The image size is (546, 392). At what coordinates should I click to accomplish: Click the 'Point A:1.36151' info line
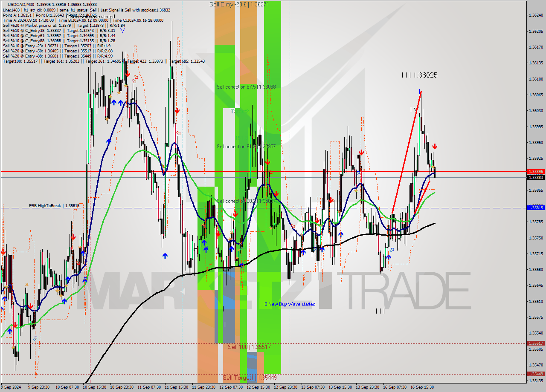coord(50,14)
